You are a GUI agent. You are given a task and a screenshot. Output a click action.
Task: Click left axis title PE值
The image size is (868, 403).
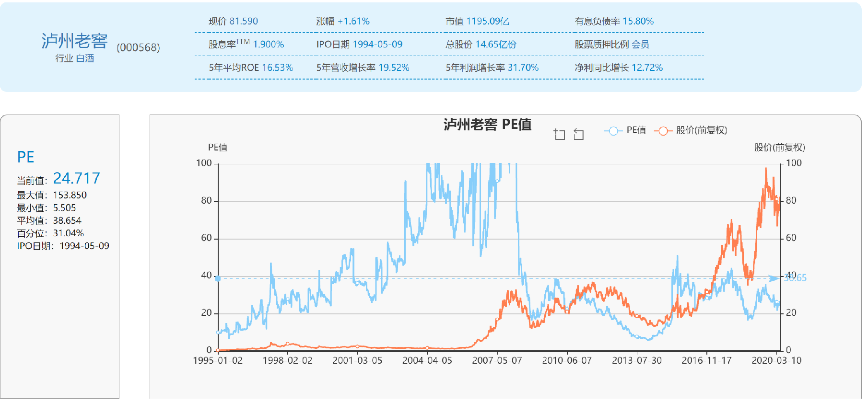(218, 148)
